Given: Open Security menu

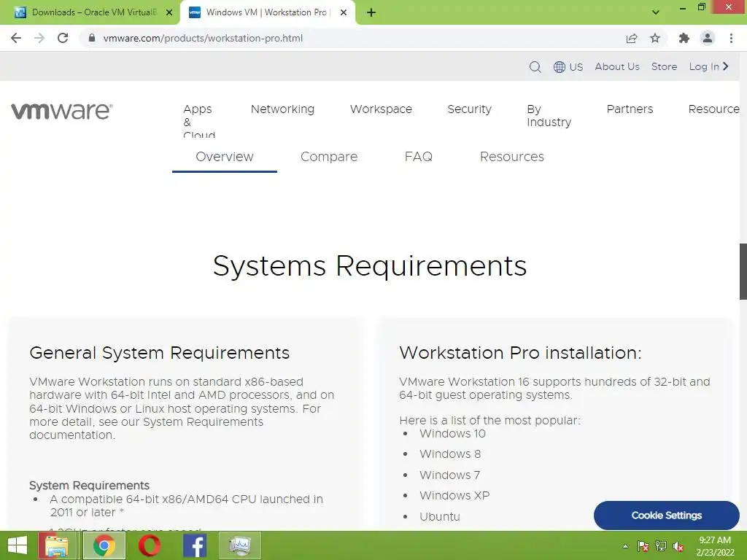Looking at the screenshot, I should point(469,109).
